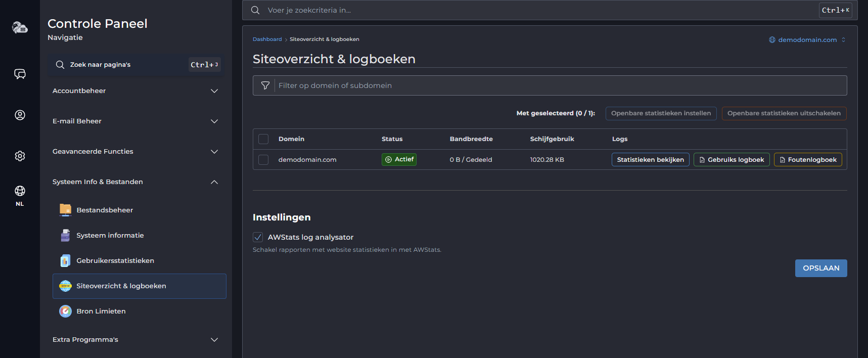
Task: Focus the 'Voer je zoekcriteria in' search field
Action: (550, 10)
